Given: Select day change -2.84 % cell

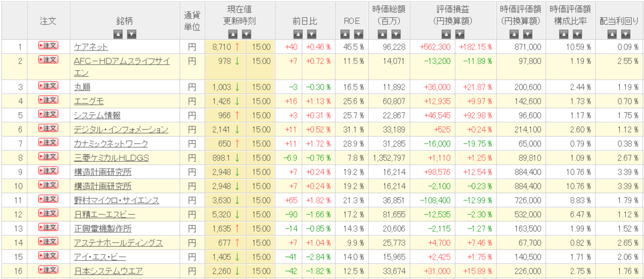Looking at the screenshot, I should 318,257.
